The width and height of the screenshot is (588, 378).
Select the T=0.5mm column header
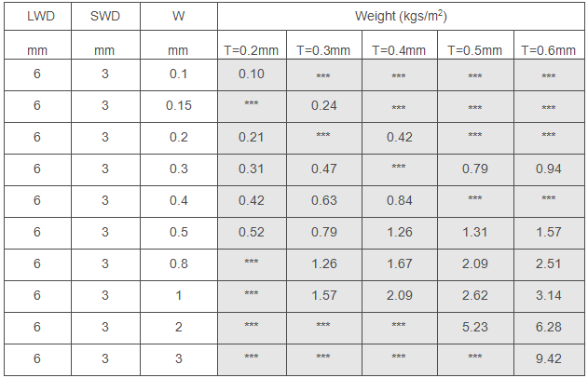474,49
